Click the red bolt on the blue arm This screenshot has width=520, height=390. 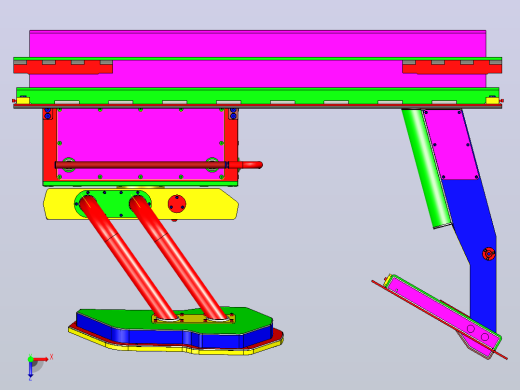click(489, 254)
